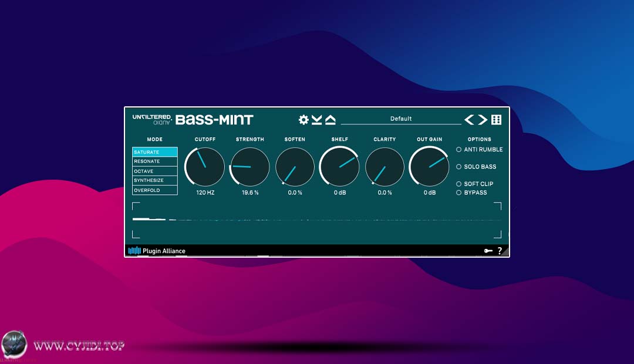Image resolution: width=634 pixels, height=364 pixels.
Task: Click the license key icon
Action: point(488,251)
